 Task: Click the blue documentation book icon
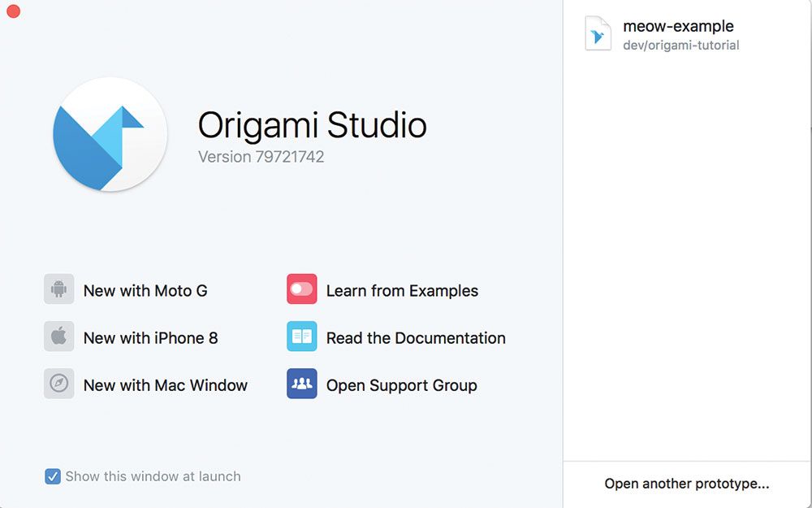coord(301,336)
